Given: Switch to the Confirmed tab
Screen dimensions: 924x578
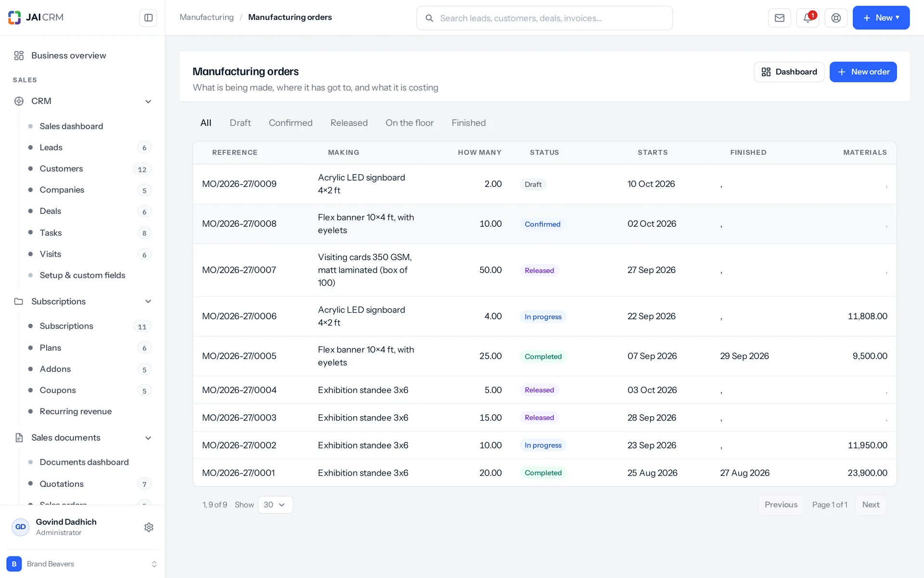Looking at the screenshot, I should click(291, 123).
